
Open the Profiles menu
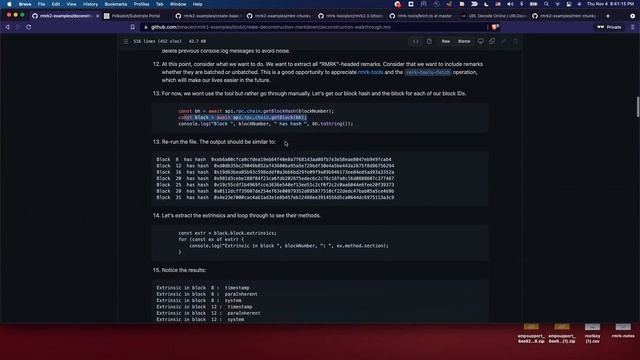(141, 4)
